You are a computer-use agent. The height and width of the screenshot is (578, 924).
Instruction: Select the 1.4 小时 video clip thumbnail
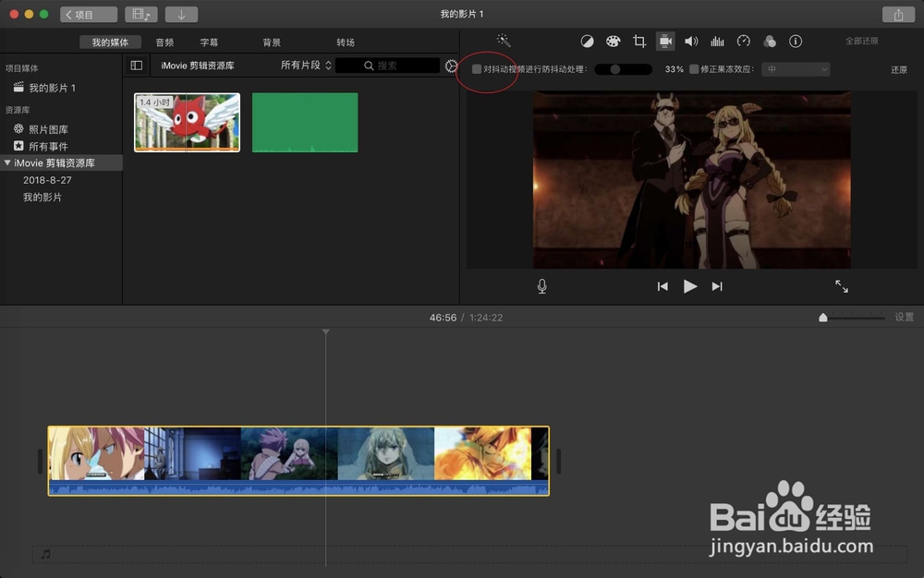point(187,123)
